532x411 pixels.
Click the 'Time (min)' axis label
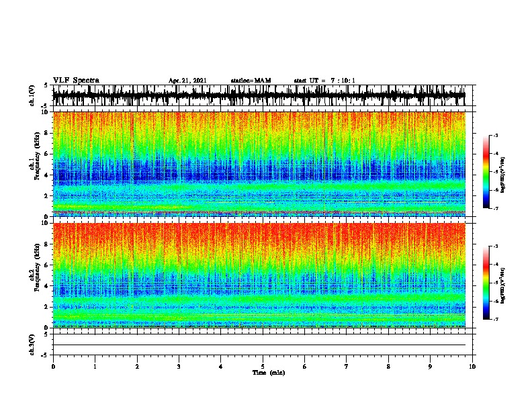[x=269, y=373]
